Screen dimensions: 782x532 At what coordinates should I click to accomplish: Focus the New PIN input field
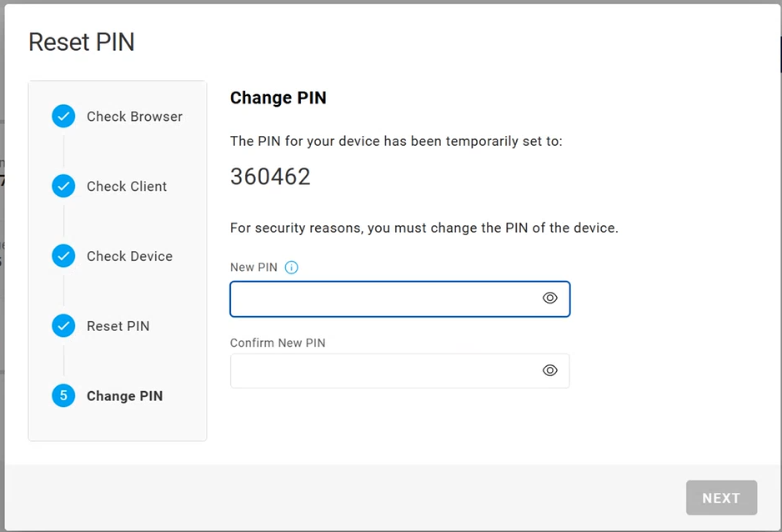[399, 299]
